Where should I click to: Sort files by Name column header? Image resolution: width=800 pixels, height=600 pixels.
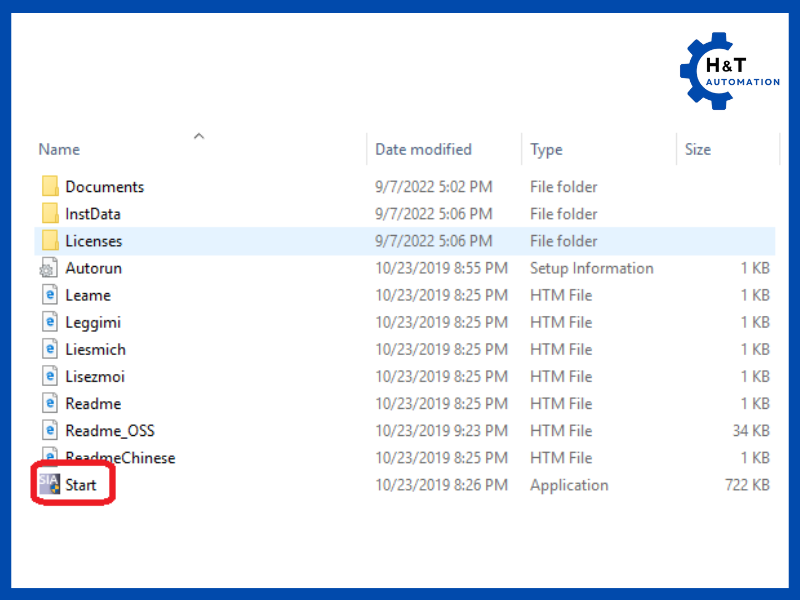coord(59,149)
